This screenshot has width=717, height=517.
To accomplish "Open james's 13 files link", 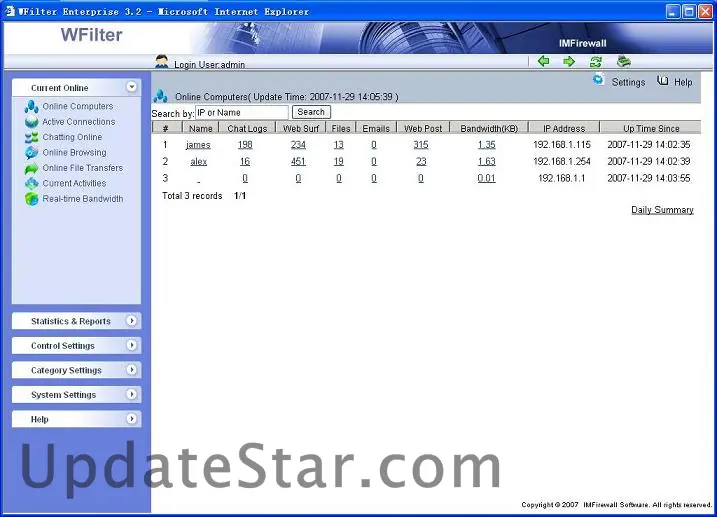I will 338,145.
